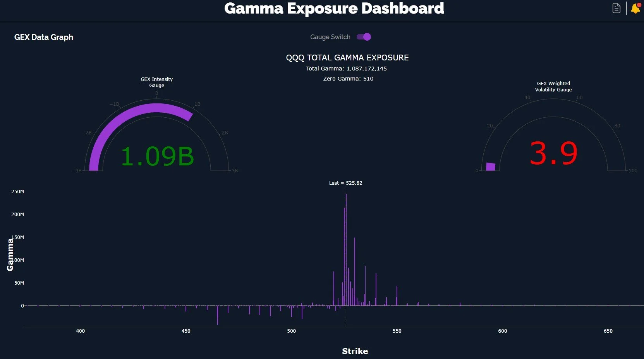Click the Strike x-axis title
Image resolution: width=644 pixels, height=359 pixels.
click(355, 351)
